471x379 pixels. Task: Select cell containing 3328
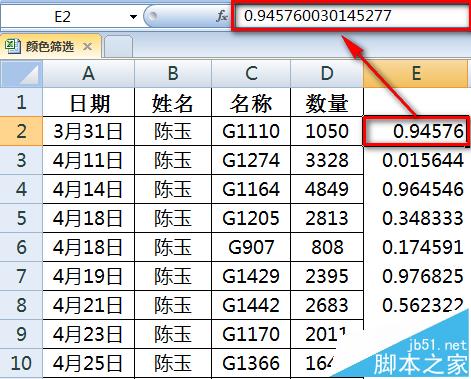[x=327, y=160]
